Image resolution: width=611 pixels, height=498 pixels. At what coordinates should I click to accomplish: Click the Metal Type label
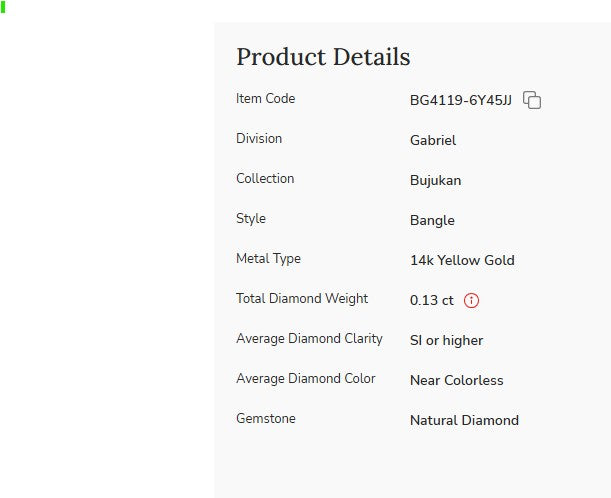[268, 258]
